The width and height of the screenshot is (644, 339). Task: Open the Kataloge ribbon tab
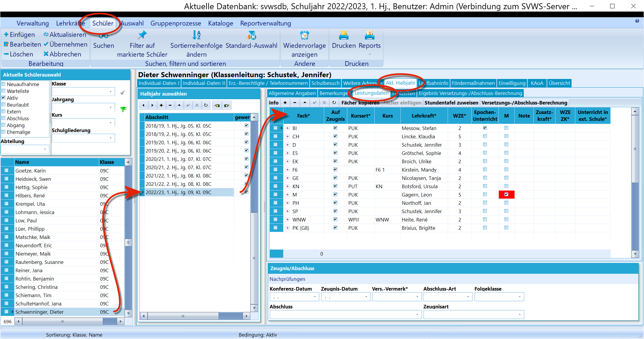[x=221, y=23]
